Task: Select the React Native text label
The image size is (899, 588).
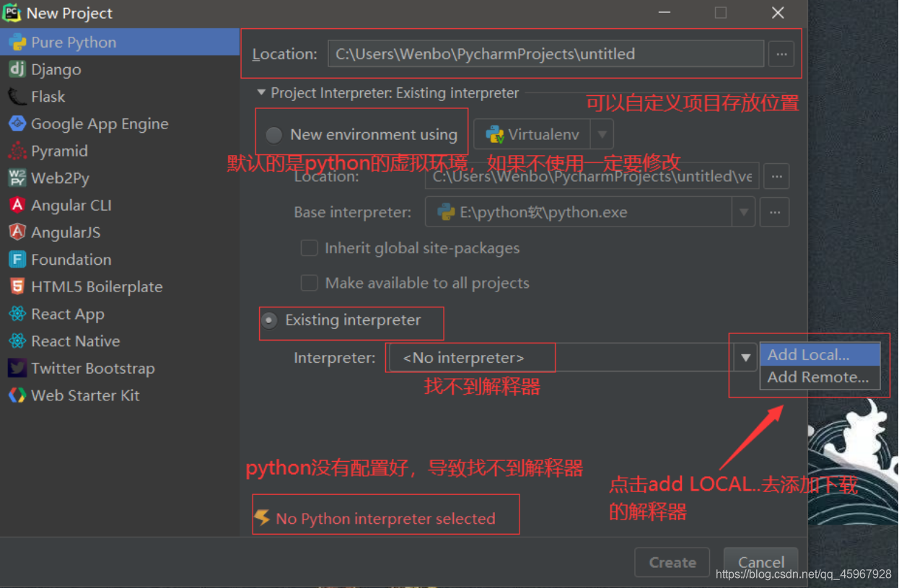Action: coord(76,341)
